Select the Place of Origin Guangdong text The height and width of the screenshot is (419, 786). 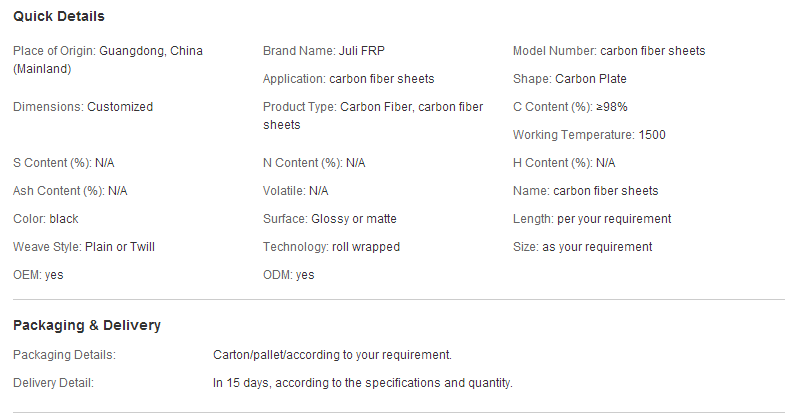108,60
